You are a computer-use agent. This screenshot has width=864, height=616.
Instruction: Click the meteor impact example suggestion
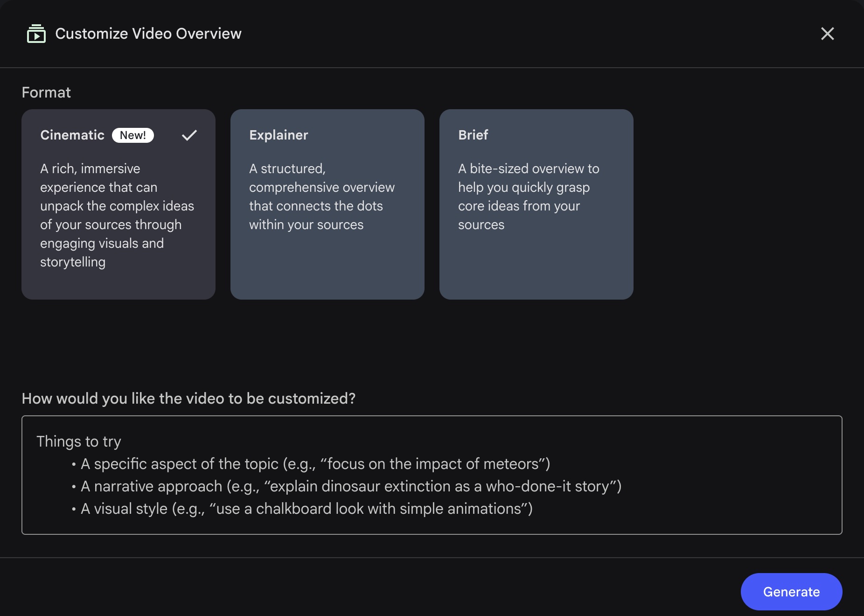310,464
